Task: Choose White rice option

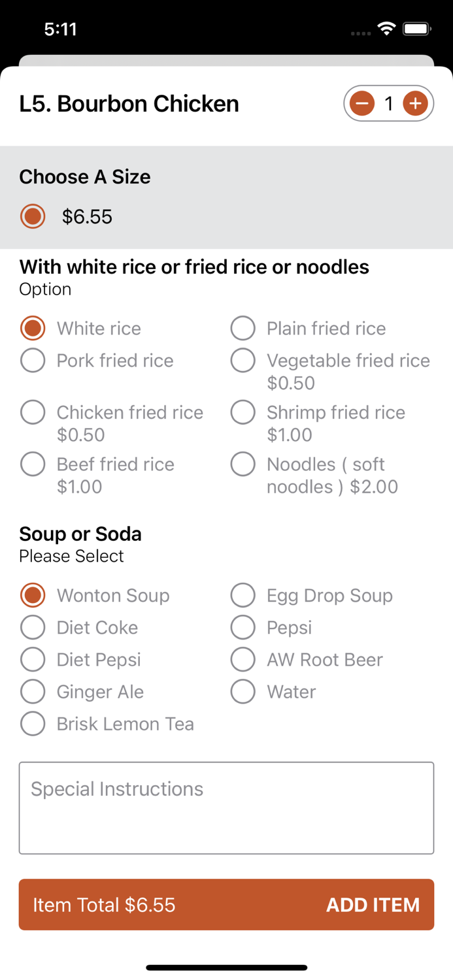Action: pos(33,328)
